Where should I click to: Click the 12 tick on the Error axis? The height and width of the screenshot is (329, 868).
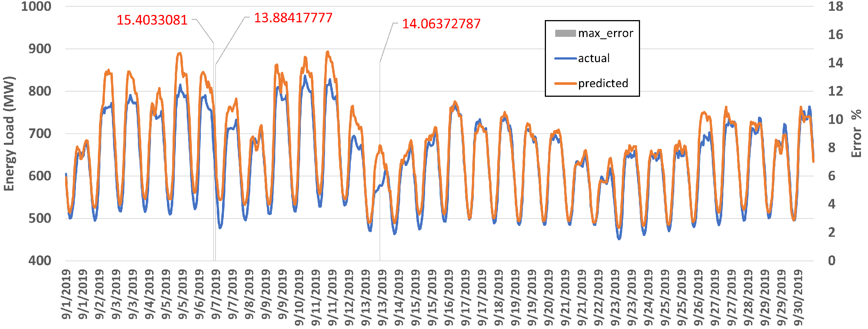pos(835,91)
